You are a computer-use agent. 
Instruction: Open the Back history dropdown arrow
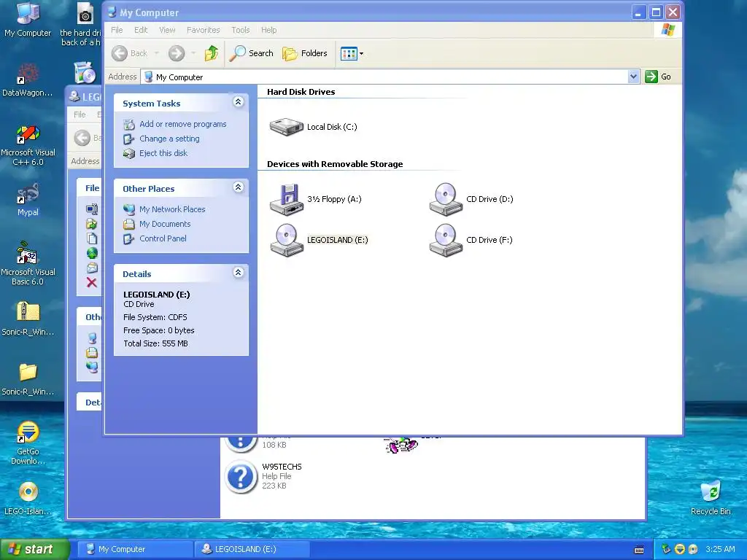(x=156, y=53)
